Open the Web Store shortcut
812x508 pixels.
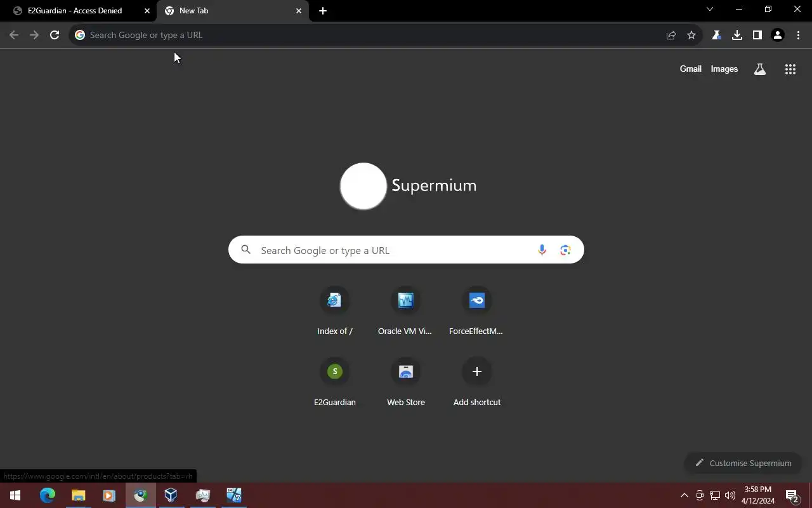point(406,382)
